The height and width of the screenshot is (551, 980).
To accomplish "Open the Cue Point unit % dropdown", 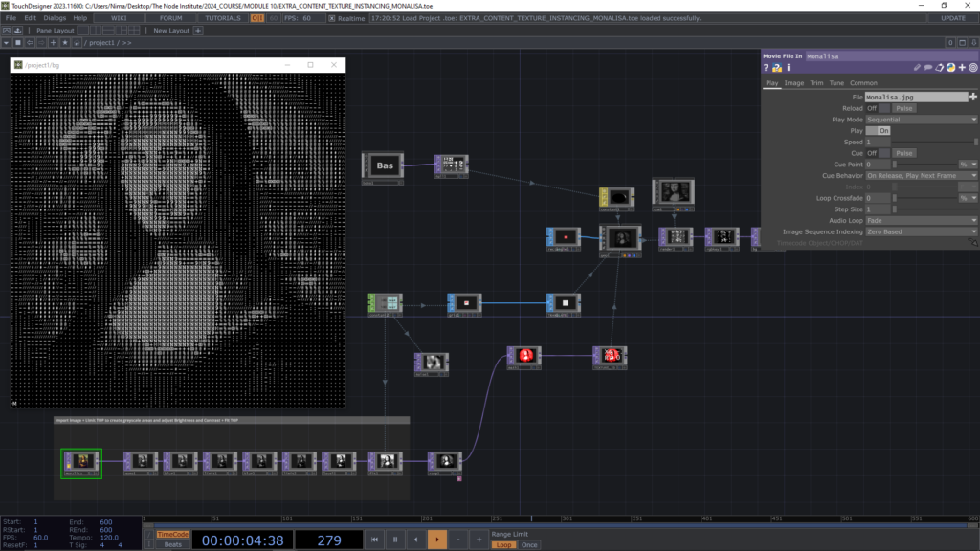I will (969, 165).
